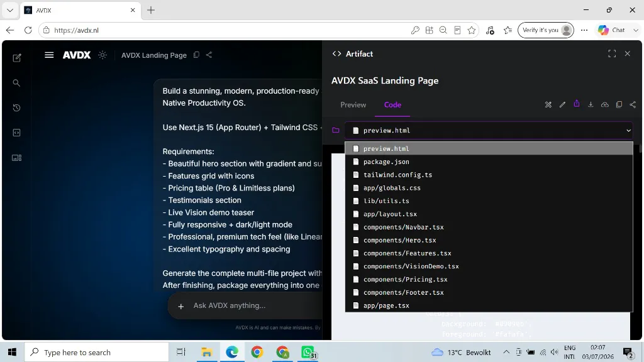The width and height of the screenshot is (644, 362).
Task: Open new chat compose icon in sidebar
Action: (x=17, y=58)
